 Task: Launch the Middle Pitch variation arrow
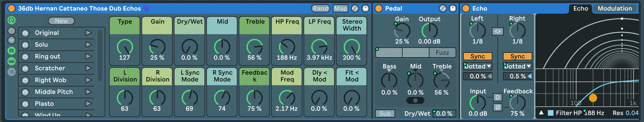pos(89,92)
